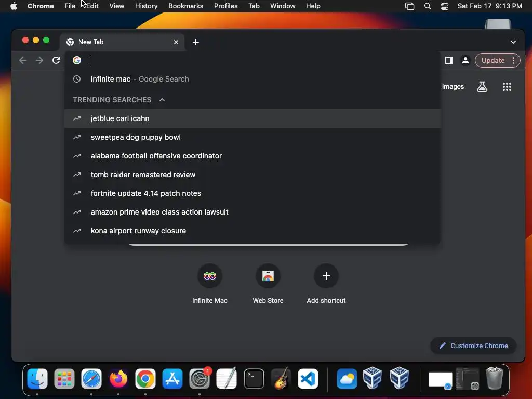This screenshot has width=532, height=399.
Task: Select 'alabama football offensive coordinator' suggestion
Action: (252, 156)
